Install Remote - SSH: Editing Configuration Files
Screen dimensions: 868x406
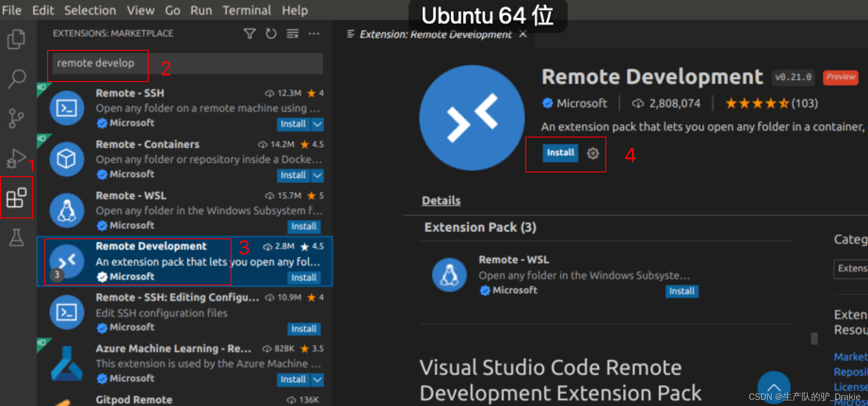[x=304, y=329]
